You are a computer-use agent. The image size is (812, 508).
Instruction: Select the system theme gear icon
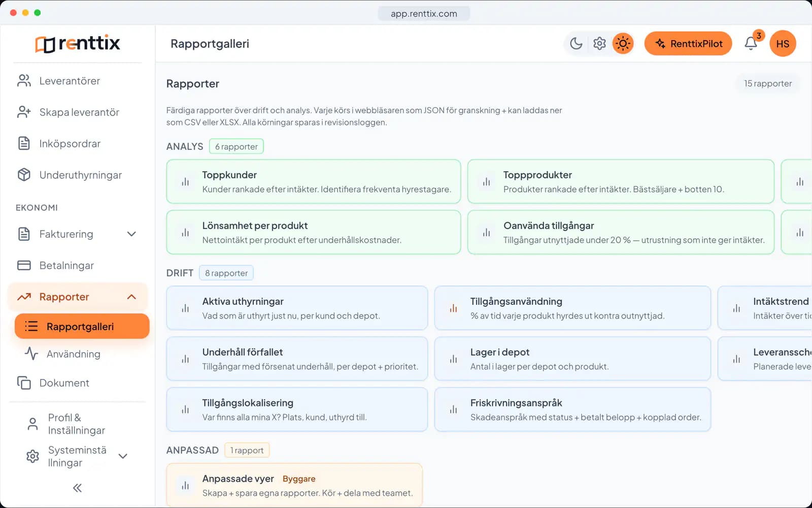tap(599, 44)
